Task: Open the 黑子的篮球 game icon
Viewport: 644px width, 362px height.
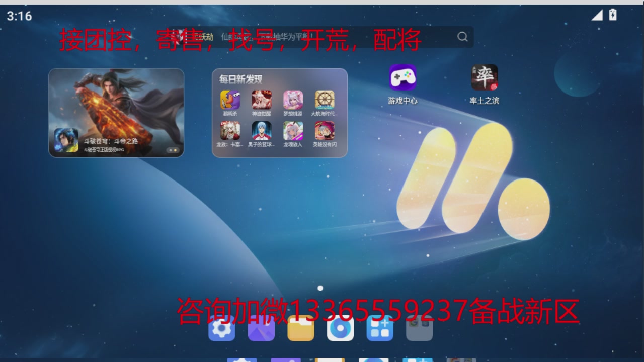Action: coord(262,131)
